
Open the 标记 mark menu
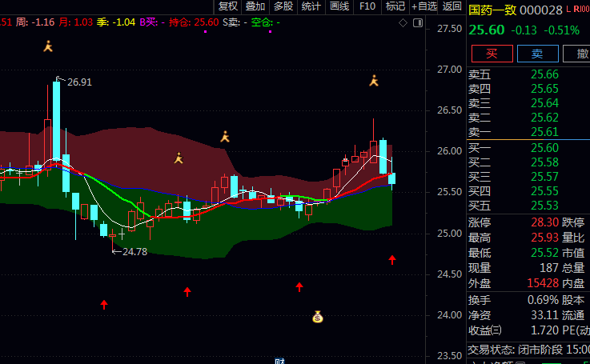click(395, 6)
